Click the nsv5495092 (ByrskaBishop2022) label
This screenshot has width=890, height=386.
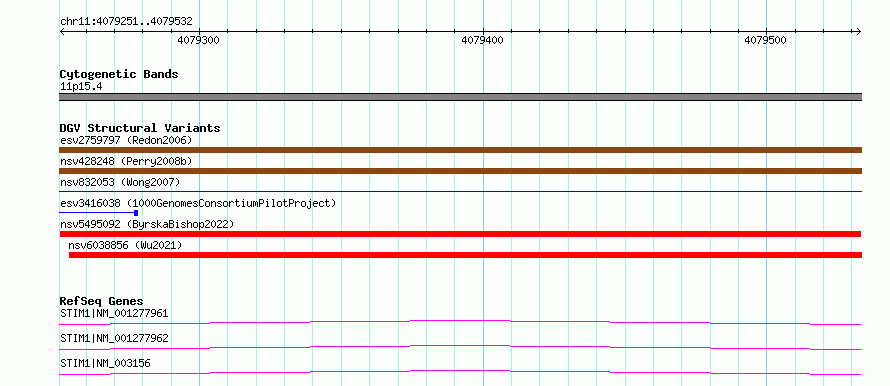147,224
